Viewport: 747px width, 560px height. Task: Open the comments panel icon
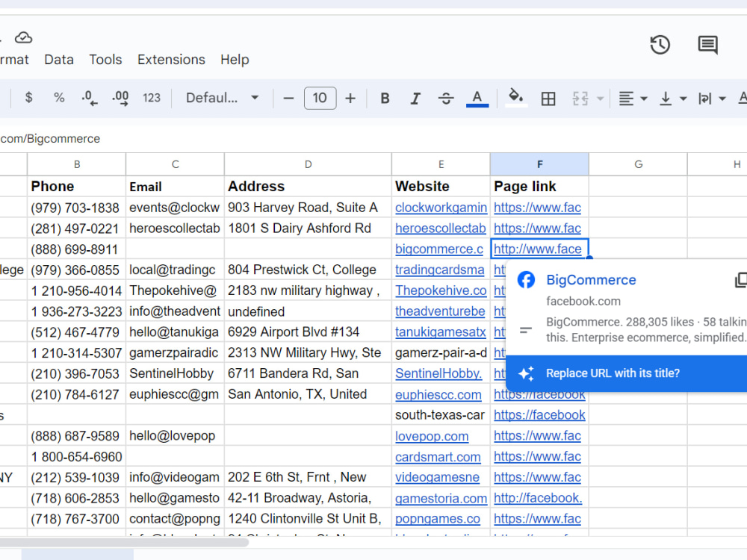click(707, 45)
